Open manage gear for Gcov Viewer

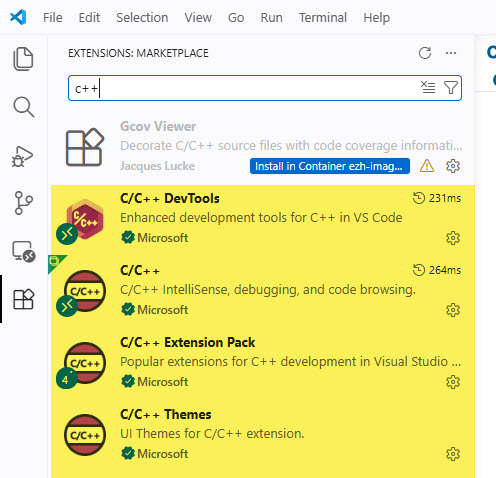point(453,166)
